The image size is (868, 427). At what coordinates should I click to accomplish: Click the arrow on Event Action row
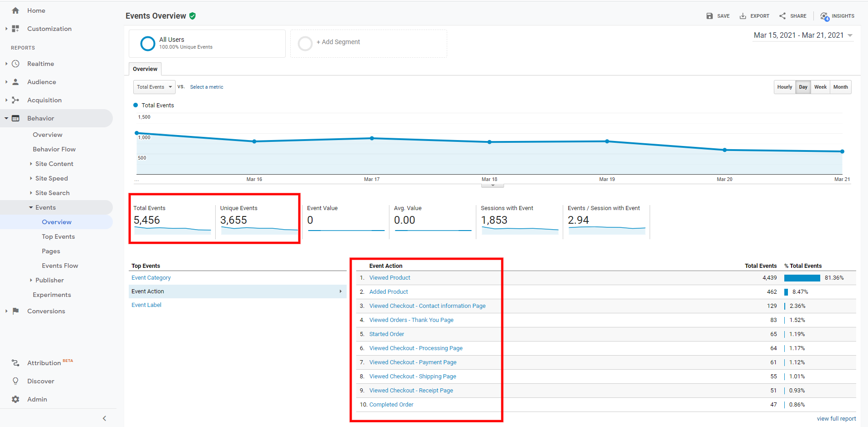pyautogui.click(x=340, y=291)
